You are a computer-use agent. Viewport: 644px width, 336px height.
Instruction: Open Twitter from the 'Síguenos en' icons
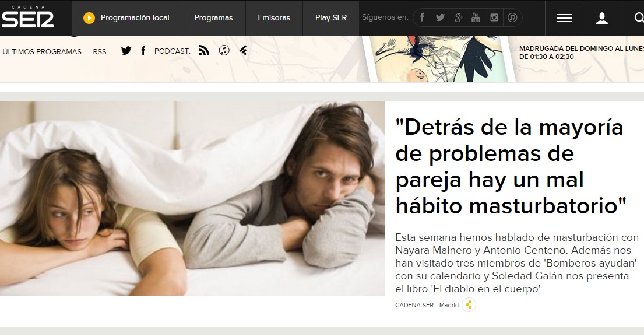pyautogui.click(x=440, y=17)
